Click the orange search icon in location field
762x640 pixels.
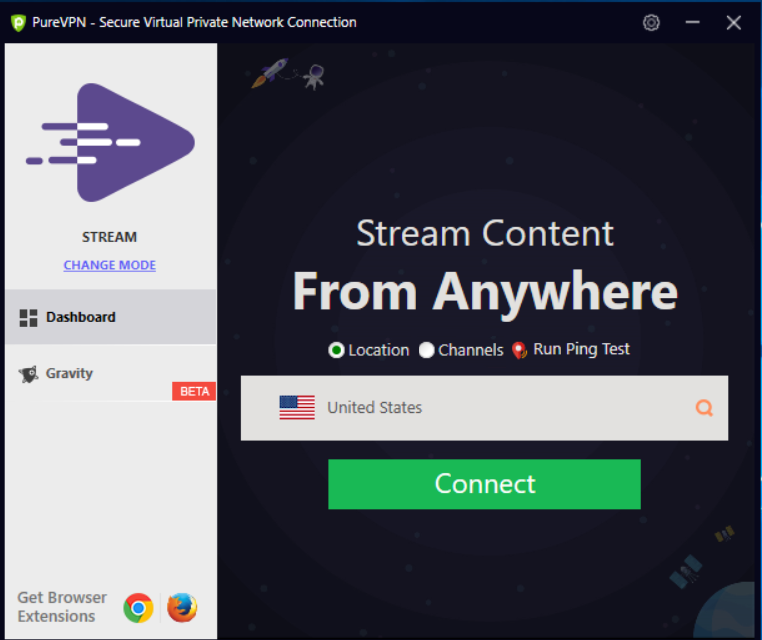coord(704,408)
